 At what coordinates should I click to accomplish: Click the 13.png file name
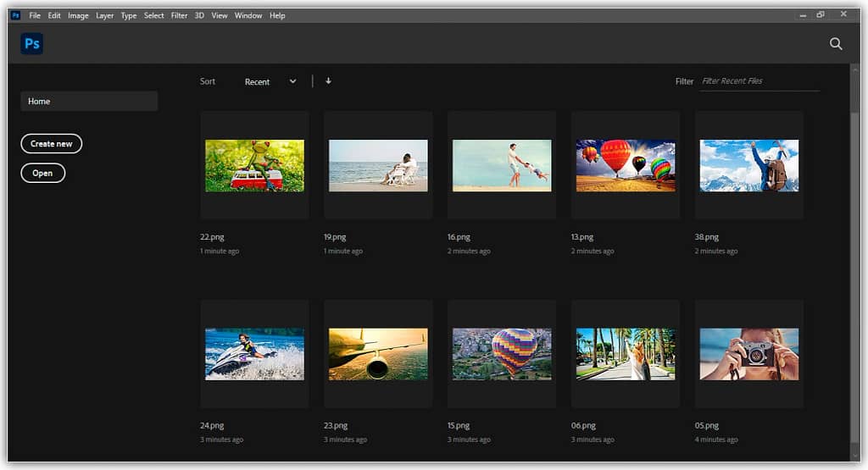(581, 236)
